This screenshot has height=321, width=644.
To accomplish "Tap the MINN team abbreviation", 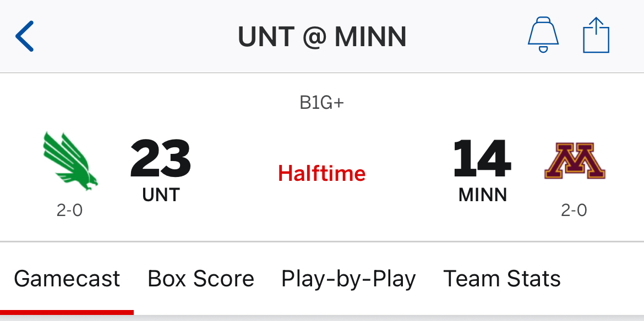I will pyautogui.click(x=482, y=195).
